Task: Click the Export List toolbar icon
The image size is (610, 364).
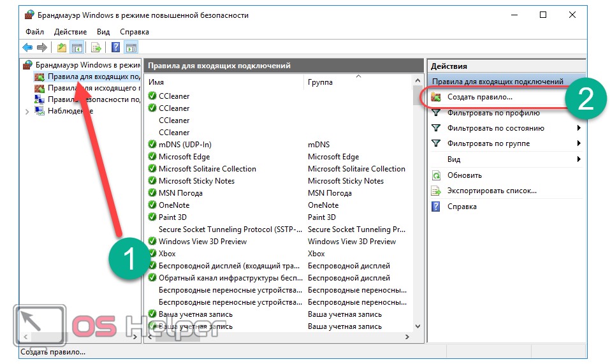Action: point(96,47)
